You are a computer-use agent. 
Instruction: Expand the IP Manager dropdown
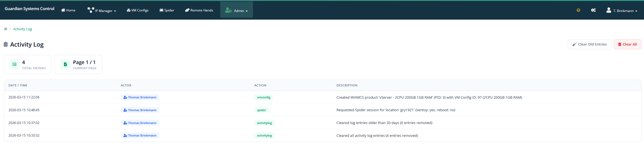point(102,10)
